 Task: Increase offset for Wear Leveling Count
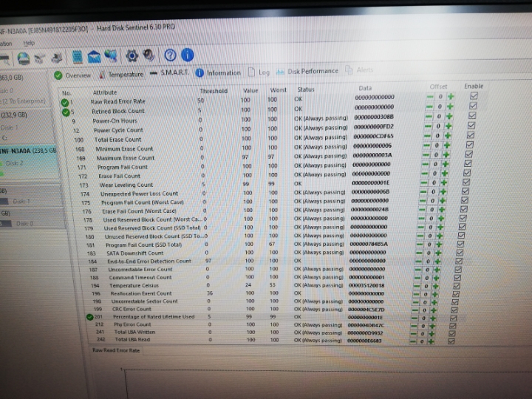pyautogui.click(x=444, y=183)
